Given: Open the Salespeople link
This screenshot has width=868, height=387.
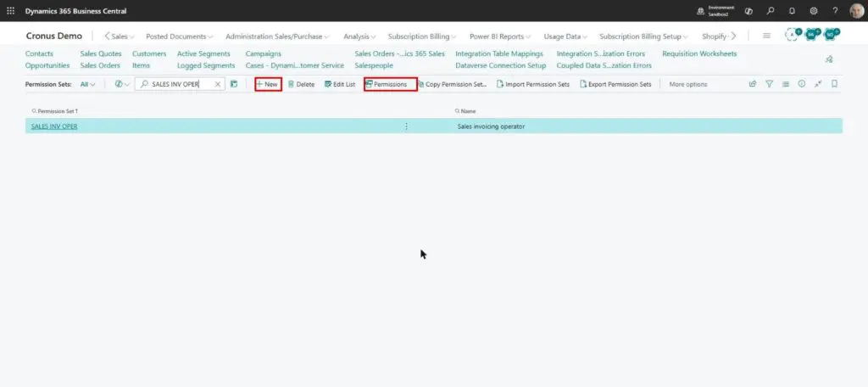Looking at the screenshot, I should [374, 65].
